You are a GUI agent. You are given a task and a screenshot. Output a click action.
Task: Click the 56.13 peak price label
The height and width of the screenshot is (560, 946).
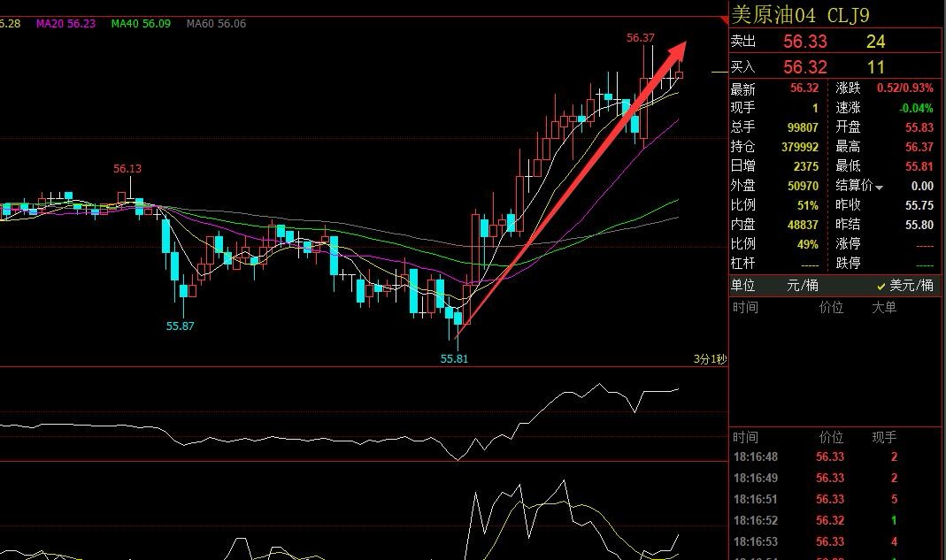click(127, 168)
